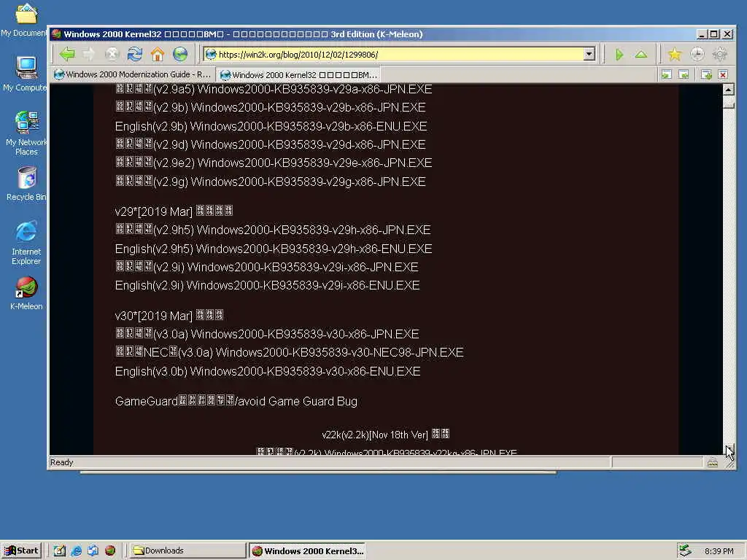Click Windows2000-KB935839-v29i-x86-ENU.EXE link
The width and height of the screenshot is (747, 560).
[x=303, y=285]
